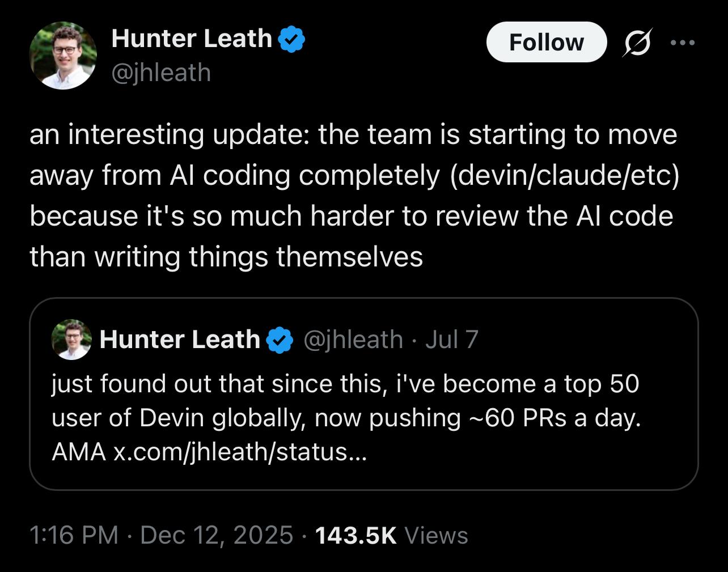Click the verified badge in the quoted tweet
Image resolution: width=728 pixels, height=572 pixels.
tap(280, 340)
